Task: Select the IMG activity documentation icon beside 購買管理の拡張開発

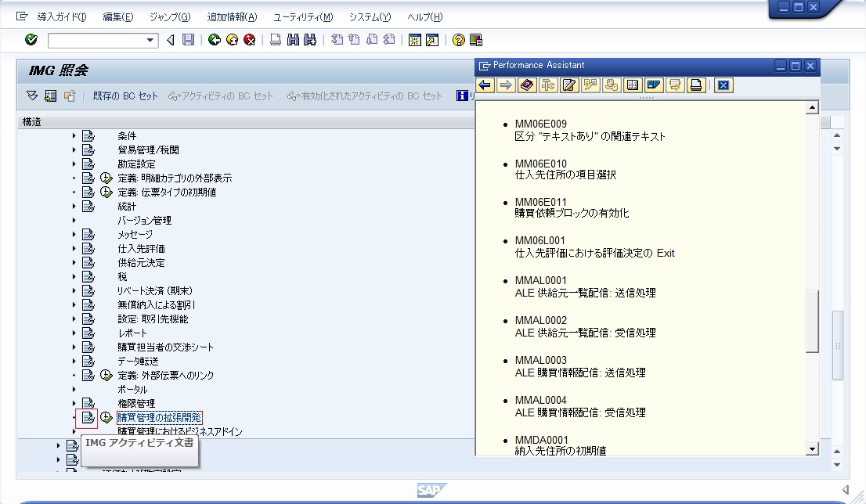Action: 88,418
